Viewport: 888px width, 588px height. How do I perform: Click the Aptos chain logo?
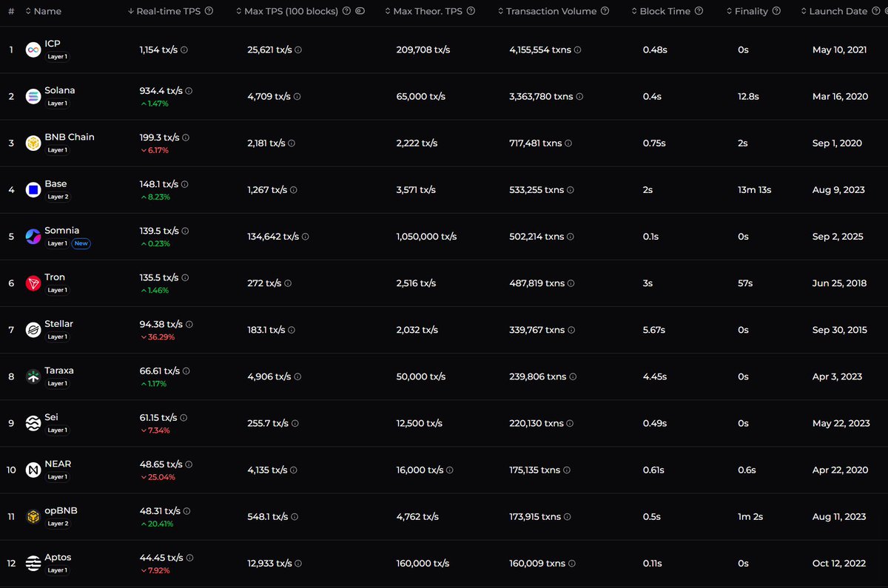[x=33, y=562]
